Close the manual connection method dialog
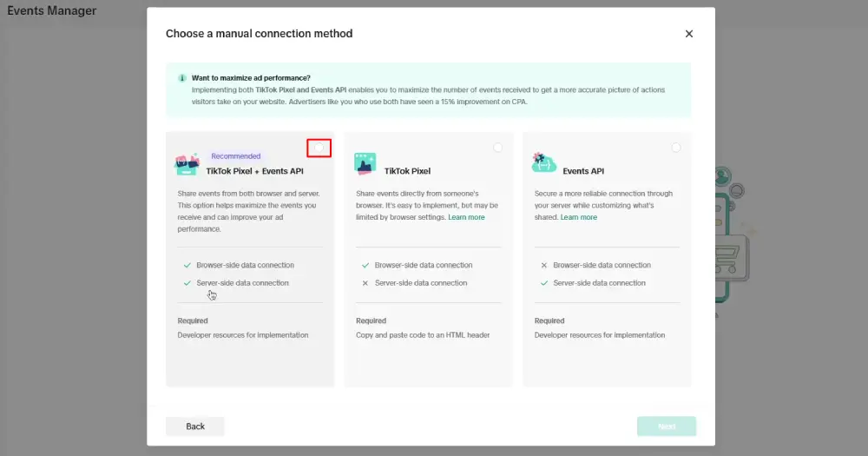The height and width of the screenshot is (456, 868). [x=689, y=34]
